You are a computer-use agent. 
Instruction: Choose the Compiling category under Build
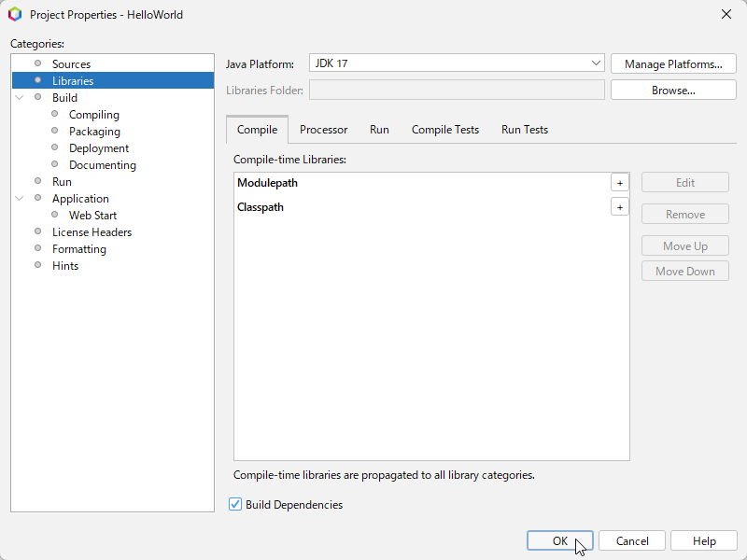point(94,115)
